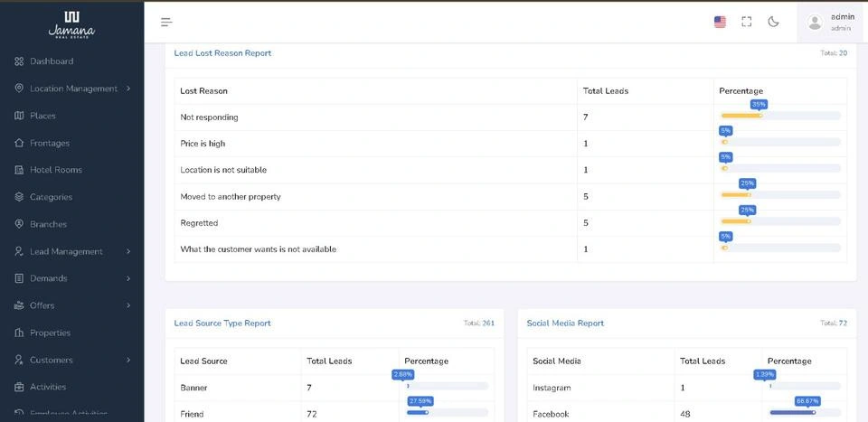Click the Customers person icon
The height and width of the screenshot is (422, 868).
tap(19, 360)
